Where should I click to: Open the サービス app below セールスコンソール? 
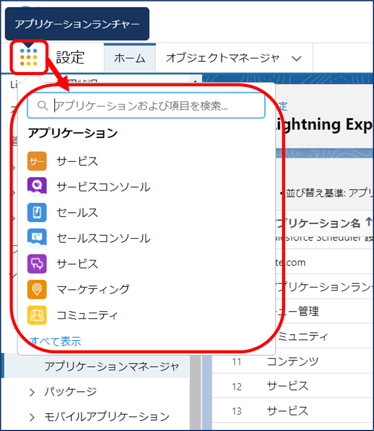coord(77,264)
